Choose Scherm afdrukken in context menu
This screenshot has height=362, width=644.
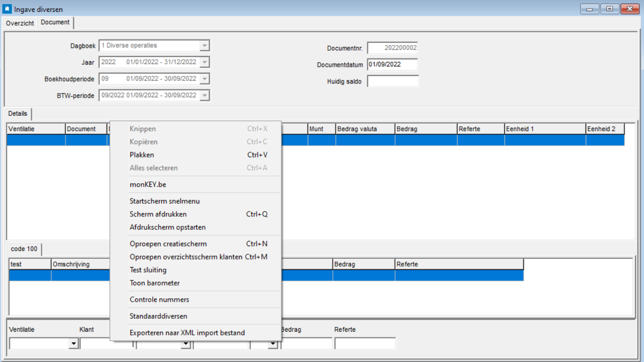195,214
